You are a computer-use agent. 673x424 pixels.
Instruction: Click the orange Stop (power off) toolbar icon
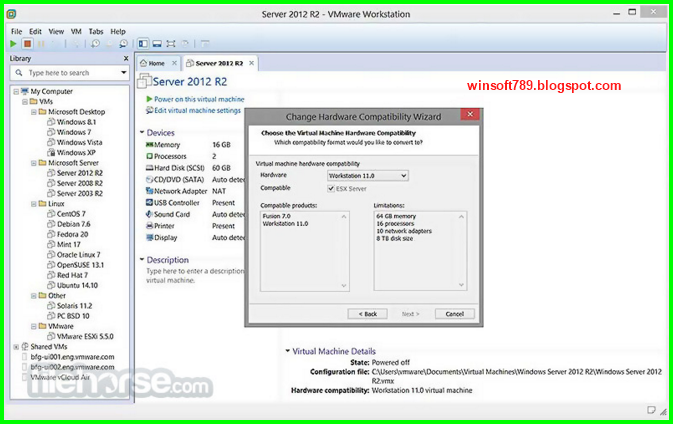tap(27, 44)
